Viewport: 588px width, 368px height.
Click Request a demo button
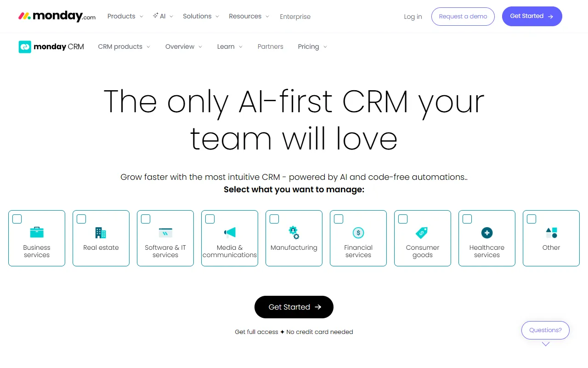463,17
